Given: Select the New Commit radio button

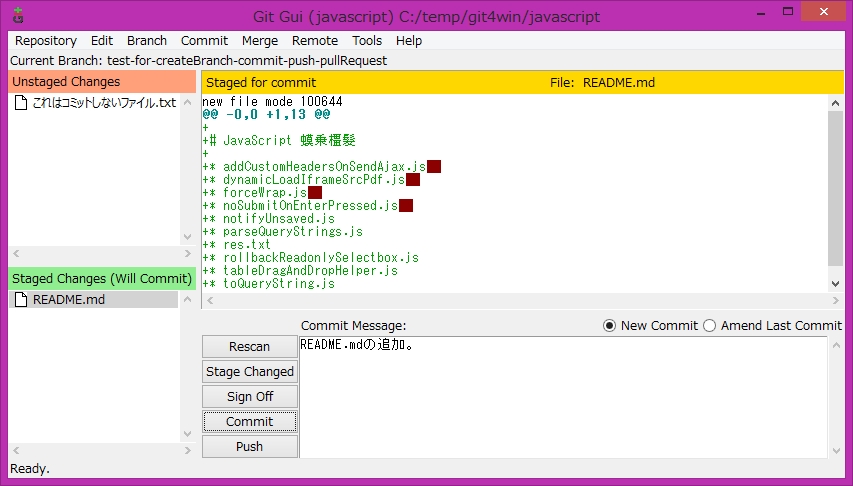Looking at the screenshot, I should click(x=609, y=325).
